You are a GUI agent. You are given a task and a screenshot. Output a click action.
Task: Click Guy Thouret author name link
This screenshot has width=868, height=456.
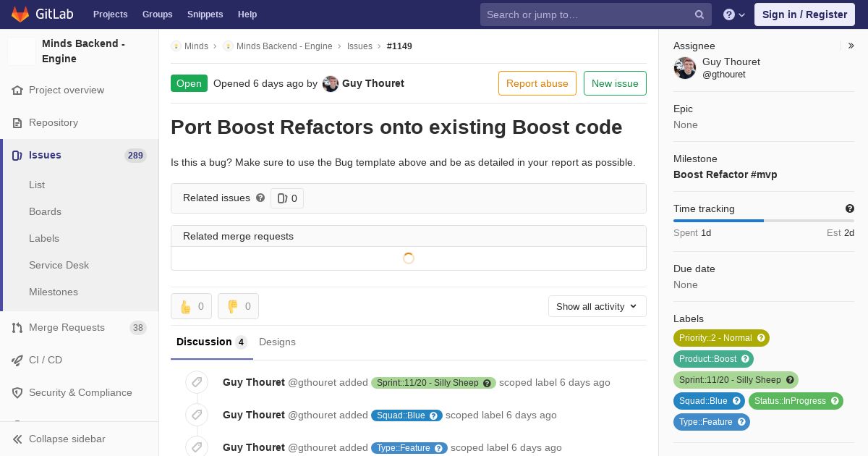pos(373,84)
